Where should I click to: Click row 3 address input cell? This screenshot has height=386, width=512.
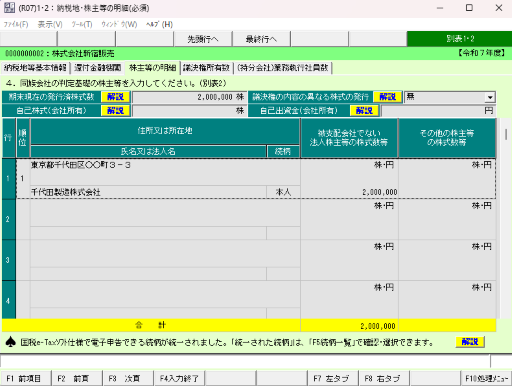pos(165,254)
